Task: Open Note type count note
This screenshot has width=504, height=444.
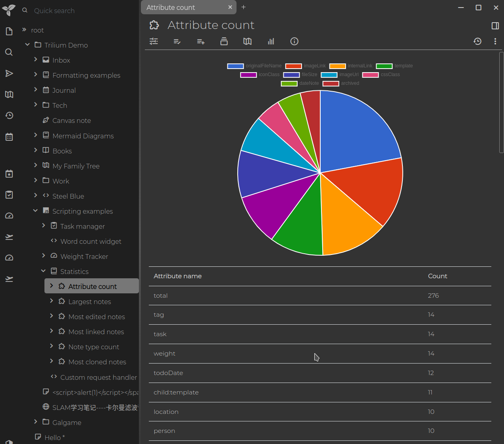Action: point(94,347)
